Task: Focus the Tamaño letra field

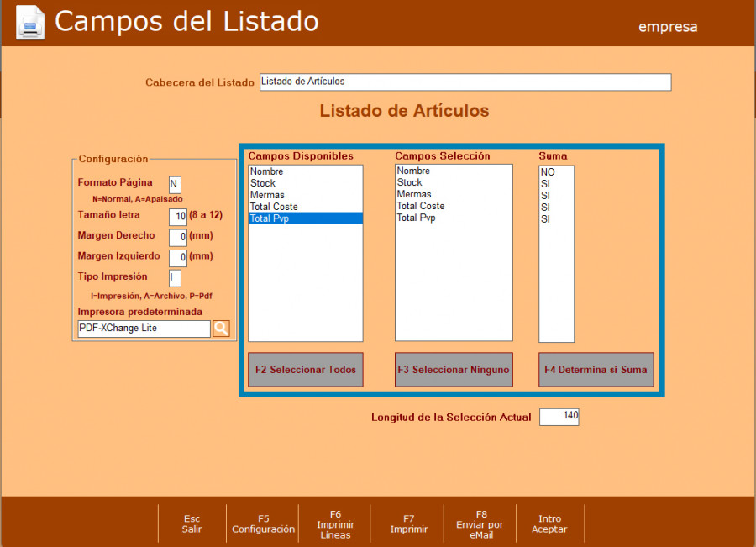Action: 178,216
